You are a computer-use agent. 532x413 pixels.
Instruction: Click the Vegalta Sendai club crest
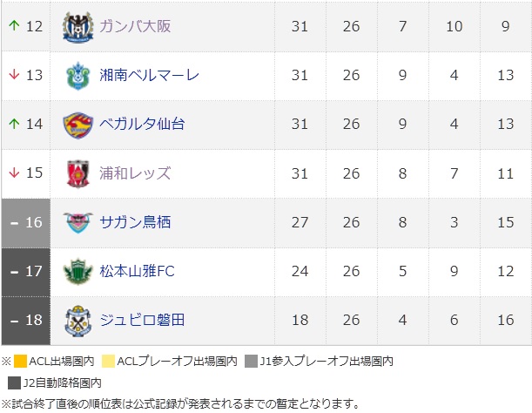tap(77, 125)
